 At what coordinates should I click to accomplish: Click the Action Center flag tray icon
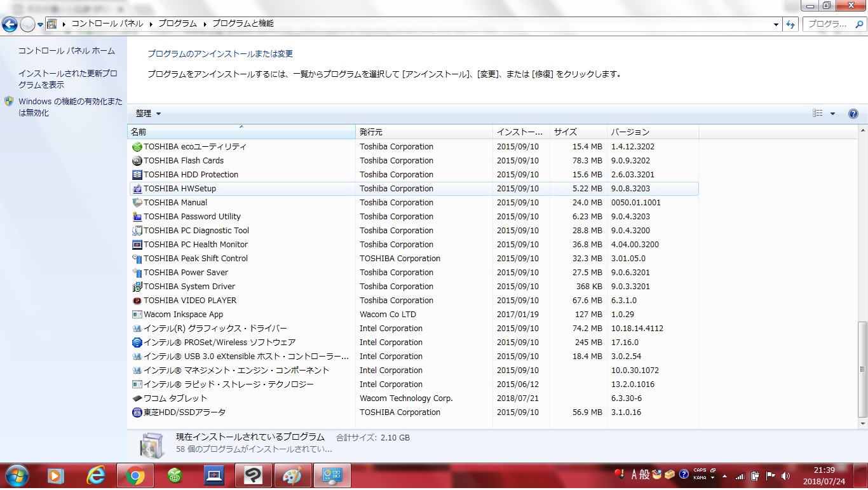point(770,475)
